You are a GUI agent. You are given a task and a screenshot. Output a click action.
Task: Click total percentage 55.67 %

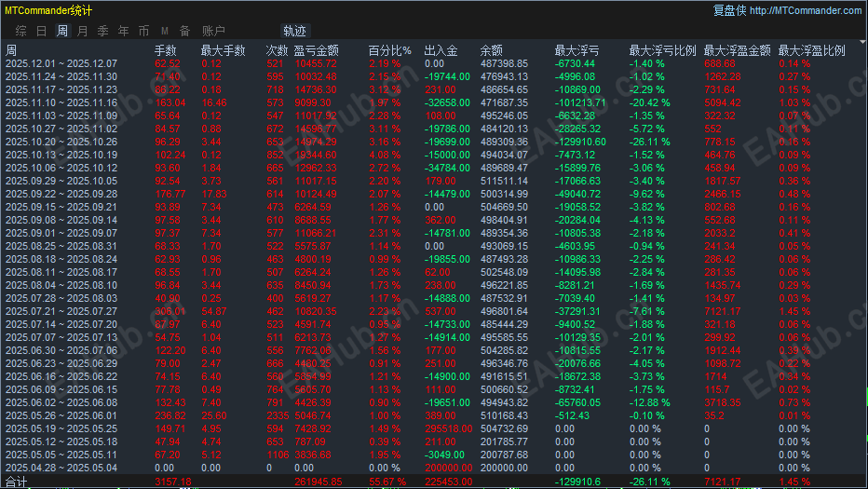coord(387,482)
